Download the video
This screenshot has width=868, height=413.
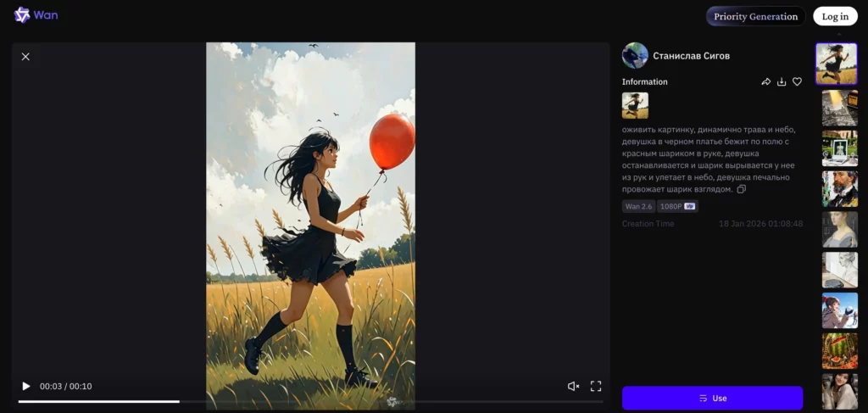pos(782,82)
